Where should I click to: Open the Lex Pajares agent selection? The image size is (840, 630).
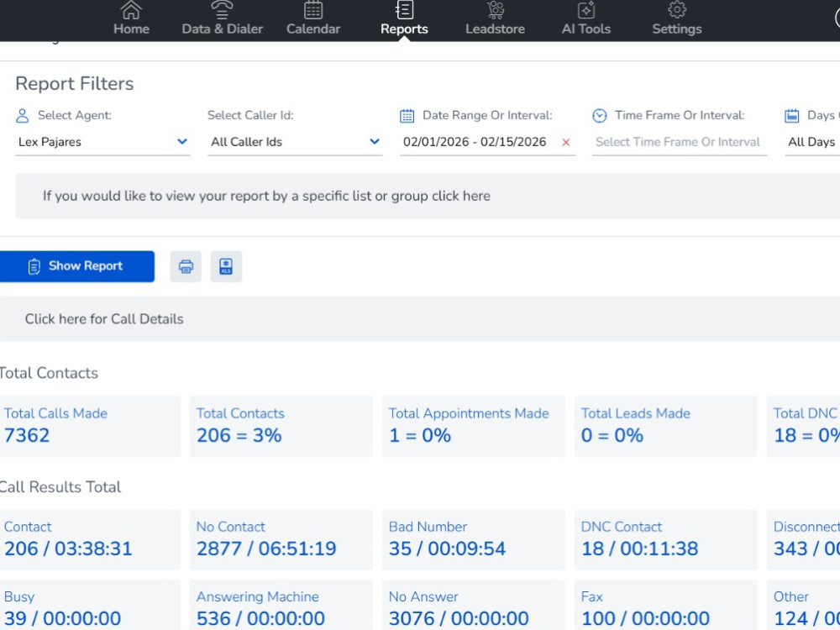[102, 142]
